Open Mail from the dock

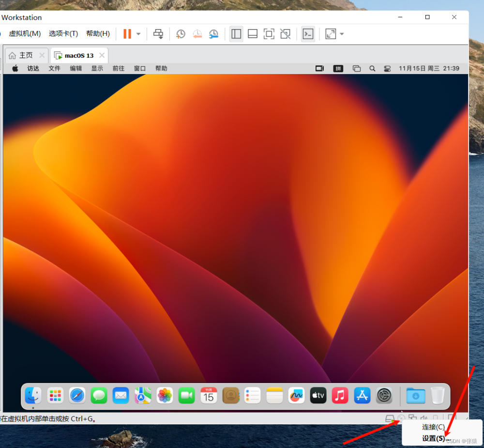[121, 396]
